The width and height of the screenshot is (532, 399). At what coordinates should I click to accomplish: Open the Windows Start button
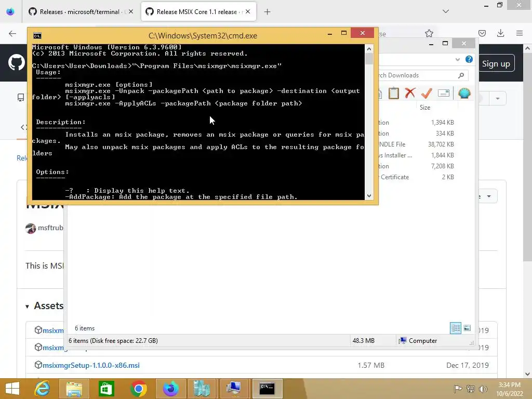point(12,389)
